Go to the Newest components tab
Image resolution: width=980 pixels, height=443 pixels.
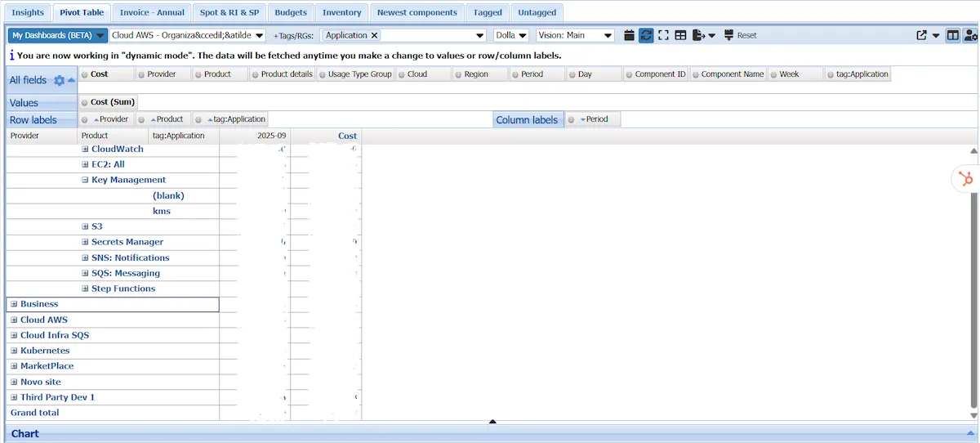point(417,12)
